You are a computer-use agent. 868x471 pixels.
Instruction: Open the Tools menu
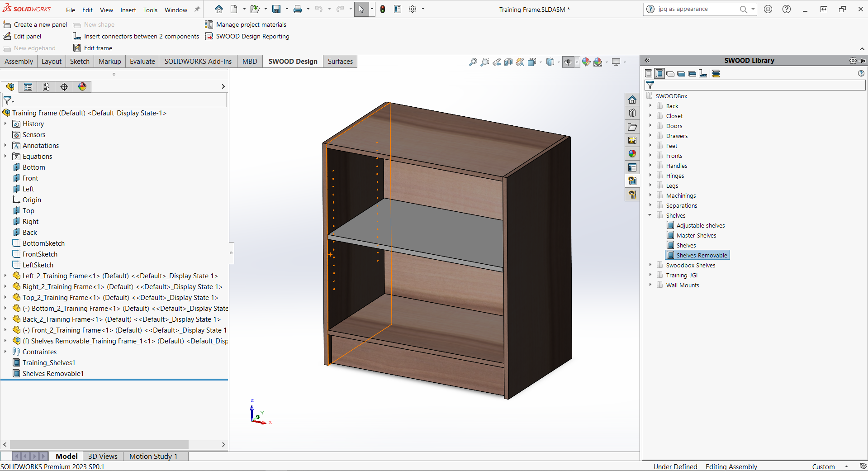(x=150, y=10)
